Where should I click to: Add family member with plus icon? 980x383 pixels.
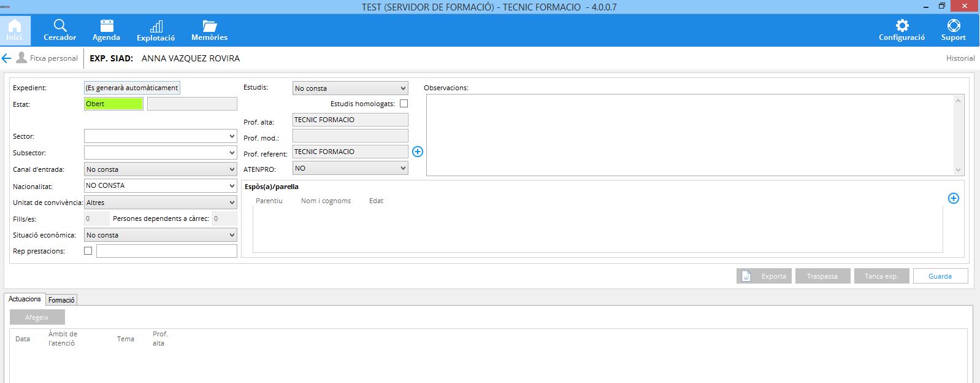point(953,198)
